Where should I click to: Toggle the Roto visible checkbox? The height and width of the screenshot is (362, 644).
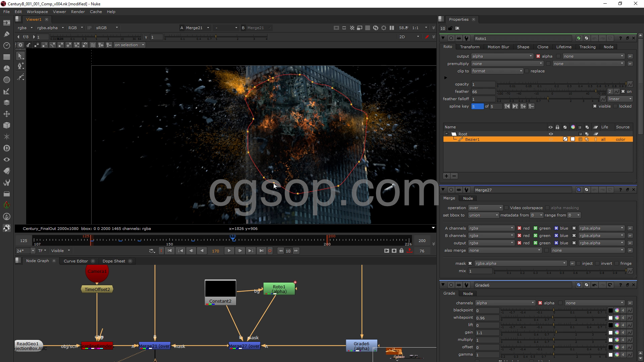(x=595, y=106)
